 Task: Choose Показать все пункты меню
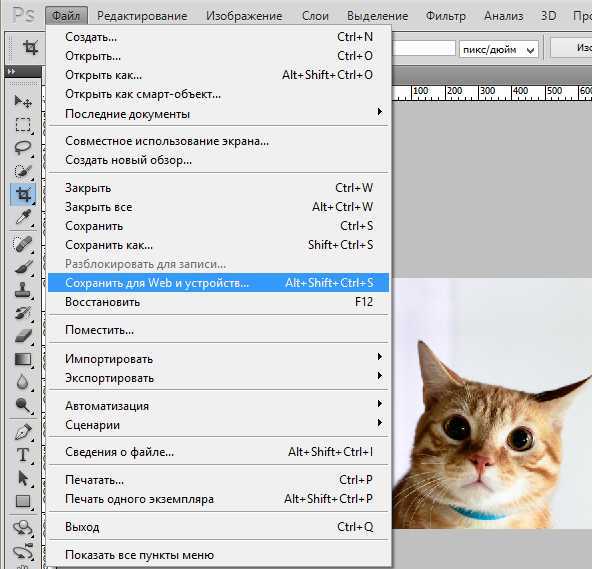218,555
